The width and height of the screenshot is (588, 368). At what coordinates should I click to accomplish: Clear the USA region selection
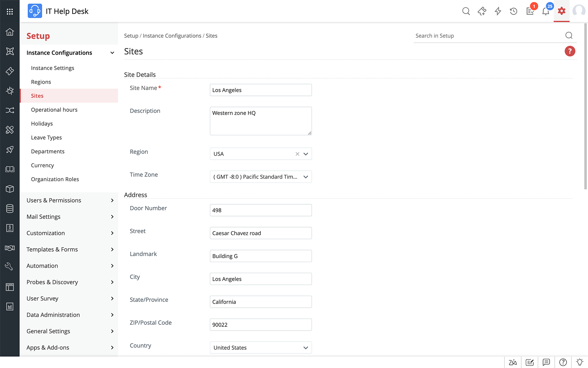click(x=297, y=154)
